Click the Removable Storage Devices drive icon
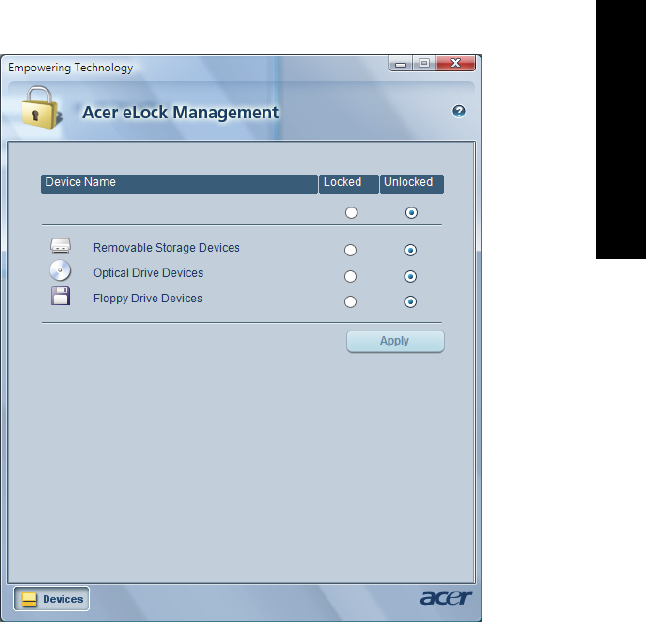 point(61,246)
